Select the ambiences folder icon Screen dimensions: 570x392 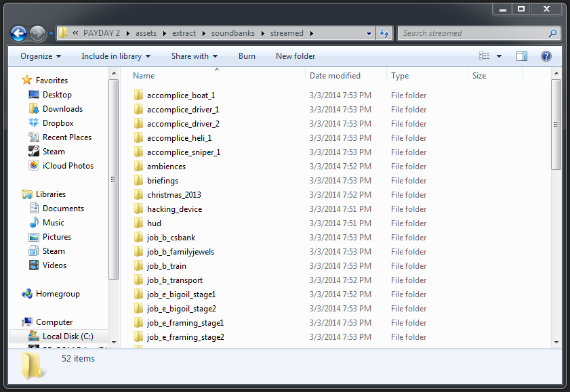pyautogui.click(x=138, y=167)
